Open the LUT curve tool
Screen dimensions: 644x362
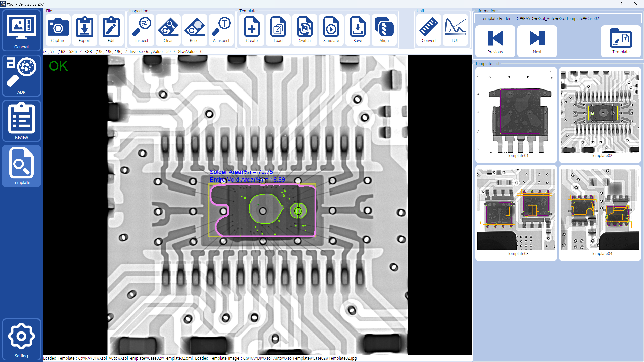(x=455, y=30)
